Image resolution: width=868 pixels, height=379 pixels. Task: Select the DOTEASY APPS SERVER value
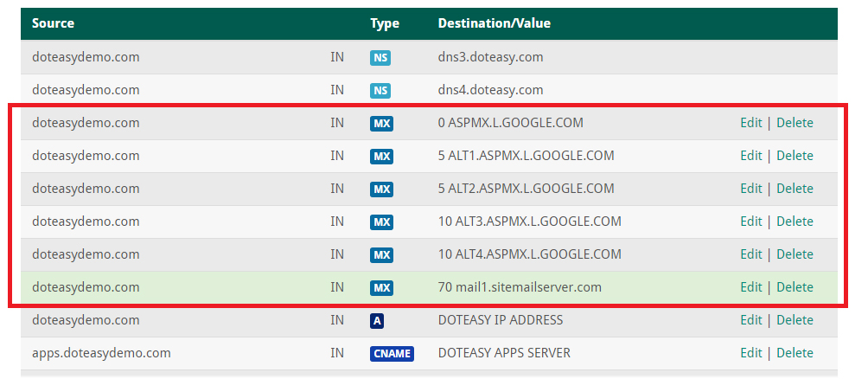504,352
